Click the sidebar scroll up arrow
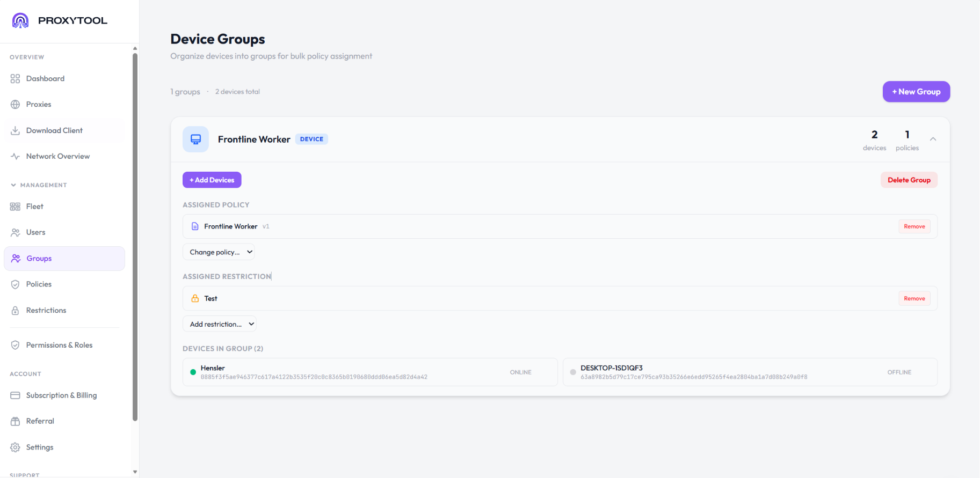 (x=135, y=48)
